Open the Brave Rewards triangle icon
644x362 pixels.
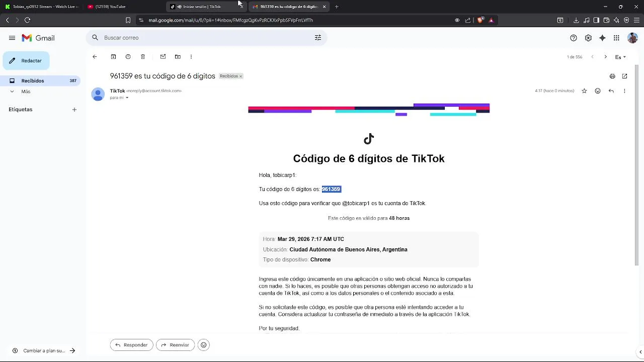(491, 20)
